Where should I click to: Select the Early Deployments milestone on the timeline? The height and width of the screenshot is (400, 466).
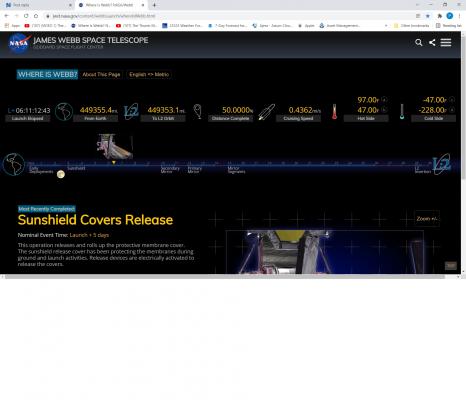[41, 170]
